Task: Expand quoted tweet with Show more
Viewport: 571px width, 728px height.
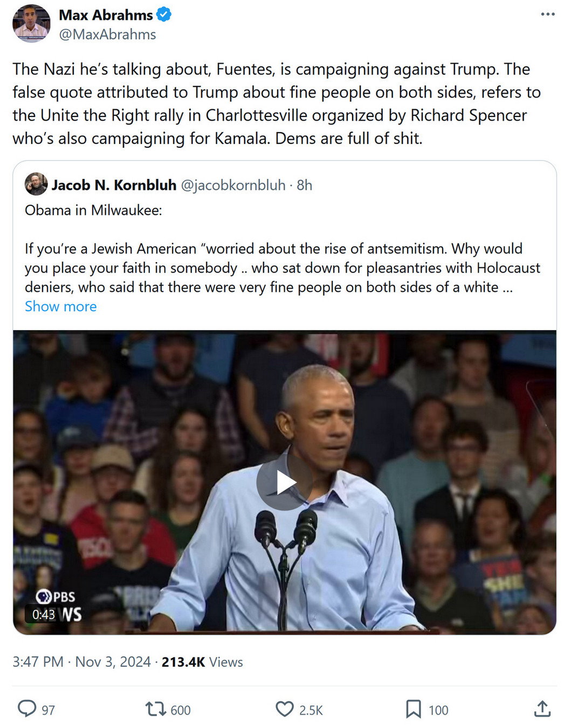Action: tap(61, 306)
